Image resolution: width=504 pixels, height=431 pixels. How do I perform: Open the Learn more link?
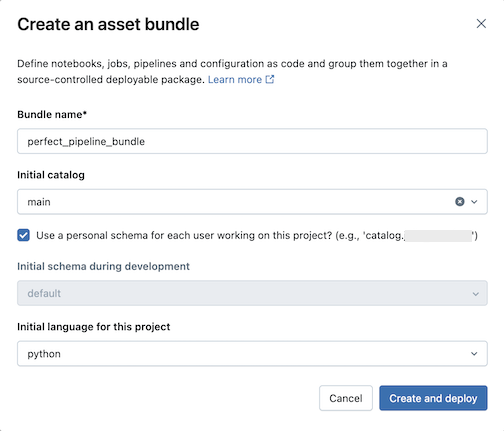click(235, 80)
